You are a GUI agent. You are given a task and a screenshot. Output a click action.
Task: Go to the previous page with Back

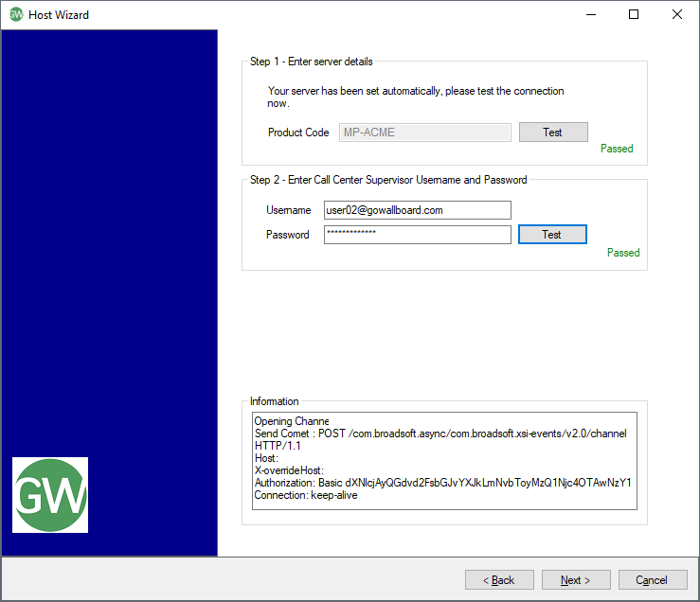(499, 579)
